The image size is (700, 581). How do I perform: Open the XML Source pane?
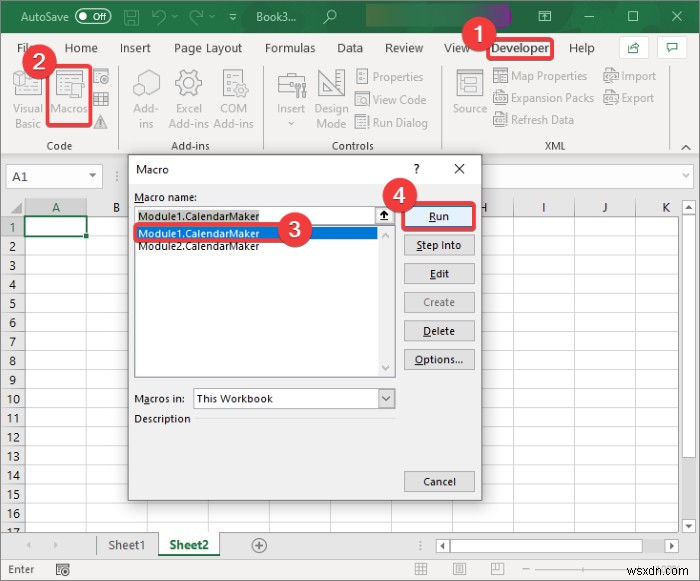point(470,92)
